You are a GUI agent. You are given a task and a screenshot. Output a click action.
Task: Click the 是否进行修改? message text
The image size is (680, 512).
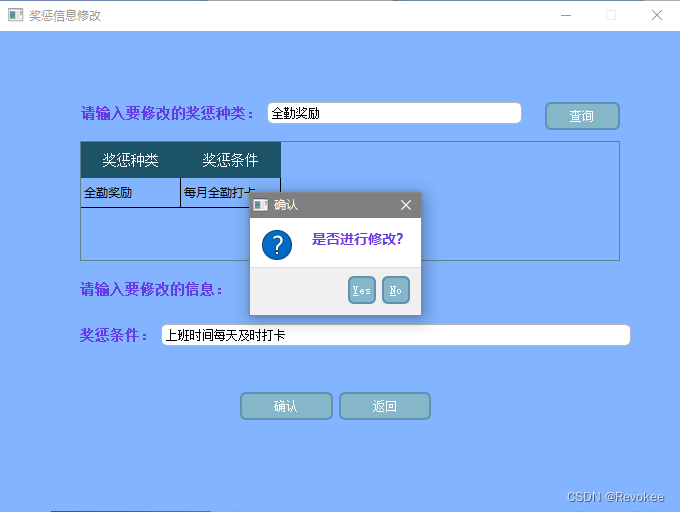click(x=357, y=239)
